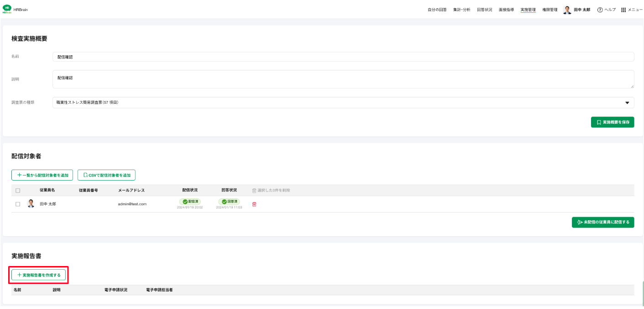Check the checkbox for 田中 太郎 row

(18, 204)
